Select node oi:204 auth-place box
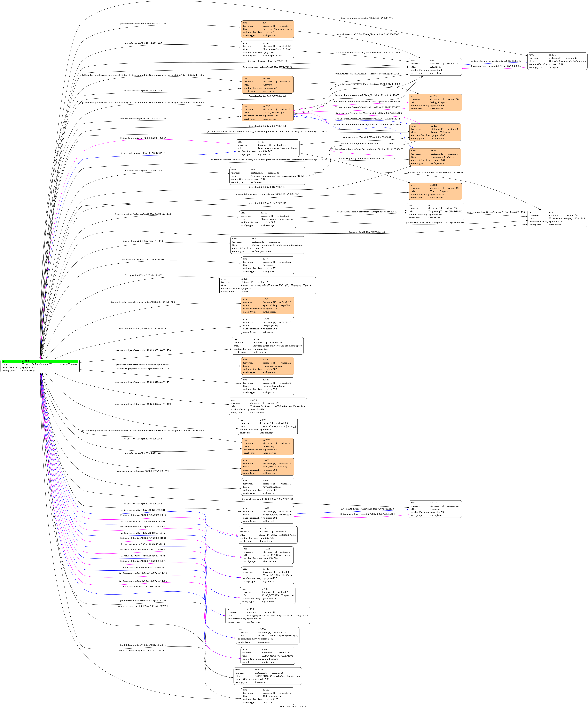 click(x=557, y=61)
